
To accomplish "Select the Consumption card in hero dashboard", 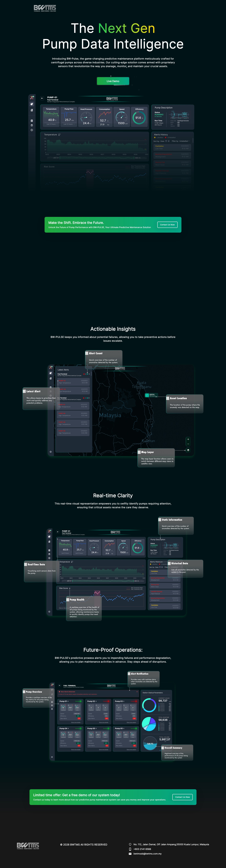I will [104, 117].
